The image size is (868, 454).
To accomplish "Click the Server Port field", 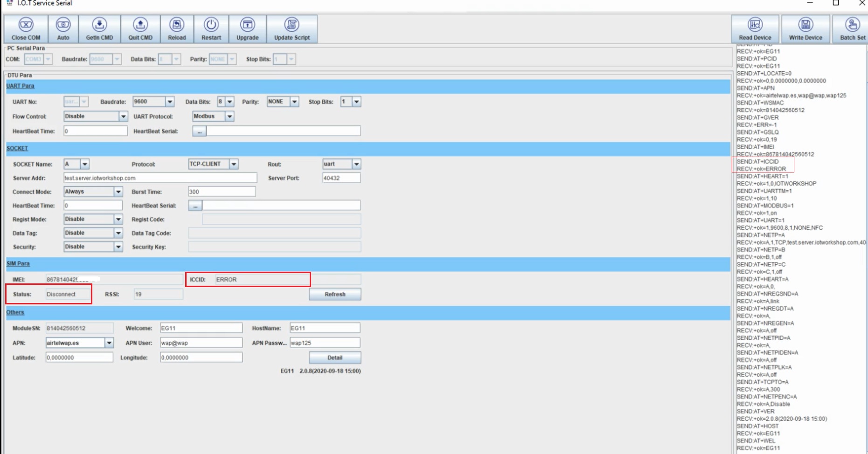I will tap(341, 178).
